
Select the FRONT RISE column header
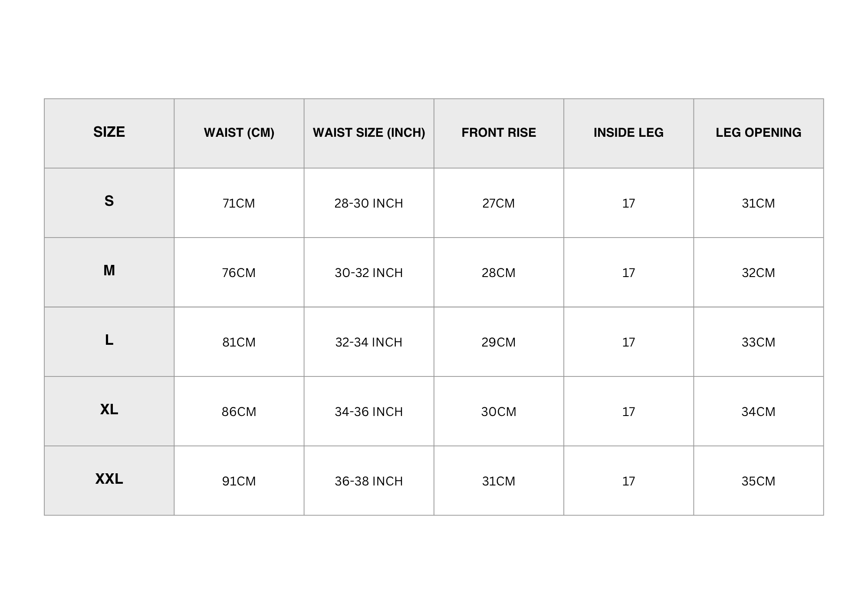499,132
